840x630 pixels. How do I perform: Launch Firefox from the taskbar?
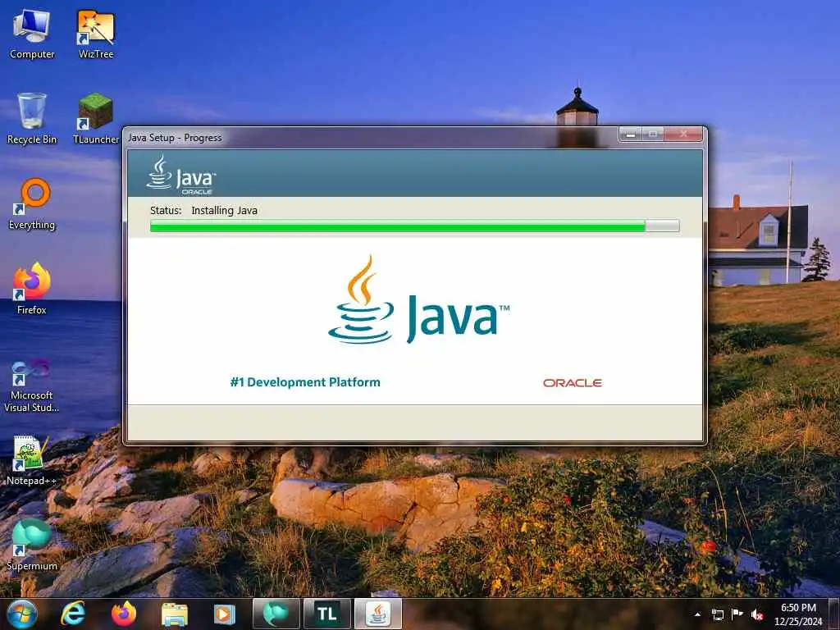coord(124,614)
